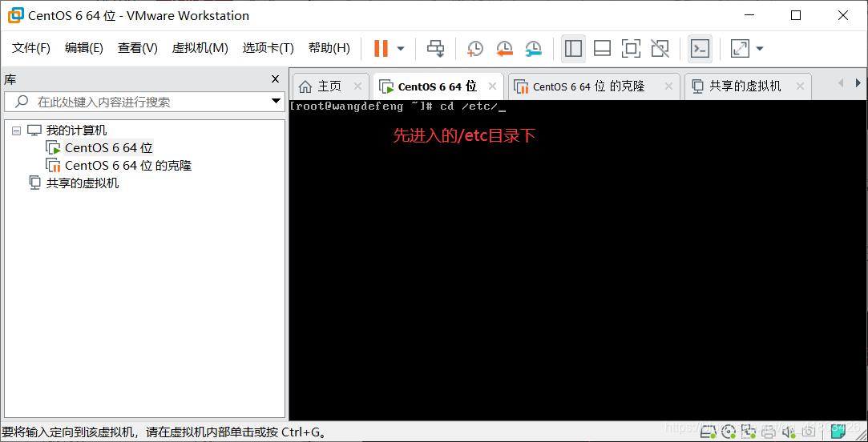Screen dimensions: 868x442
Task: Close the CentOS 6 64 位 的克隆 tab
Action: point(668,86)
